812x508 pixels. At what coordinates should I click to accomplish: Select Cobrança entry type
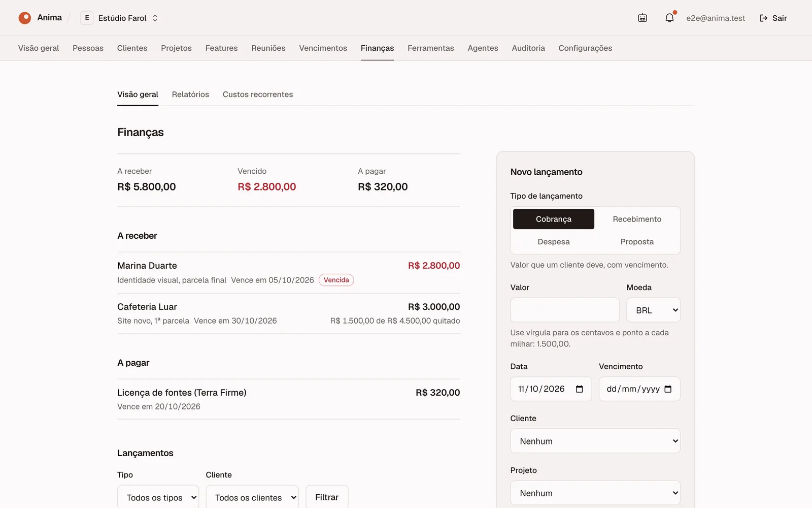pyautogui.click(x=554, y=219)
